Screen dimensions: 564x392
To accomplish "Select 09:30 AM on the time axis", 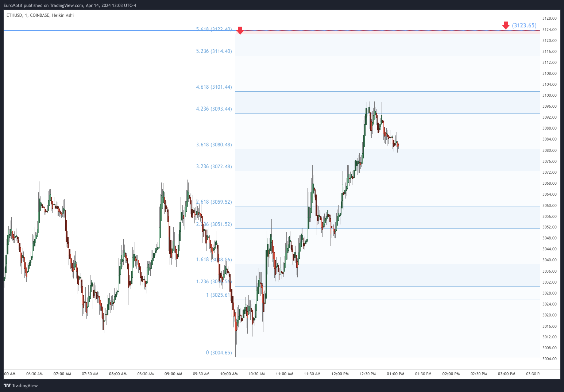I will [x=201, y=374].
